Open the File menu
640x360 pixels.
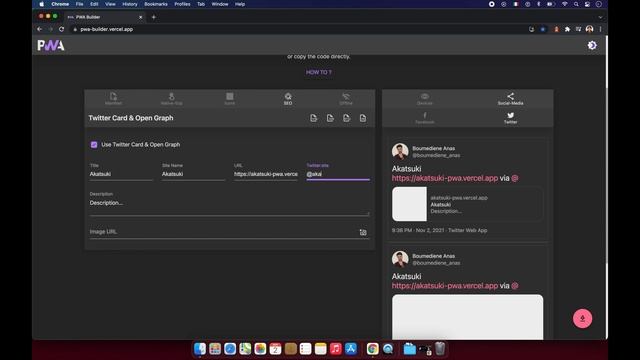pos(79,4)
